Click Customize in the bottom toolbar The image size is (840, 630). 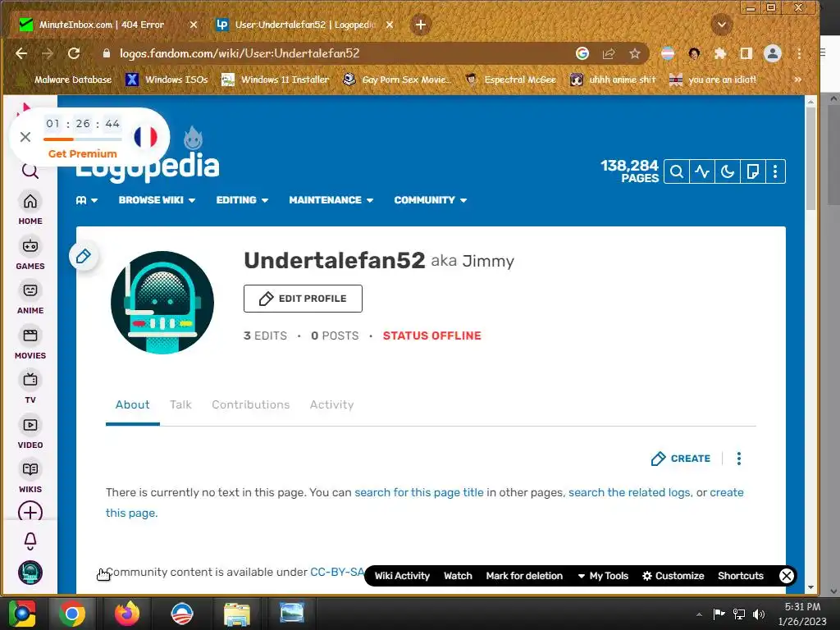(x=673, y=576)
